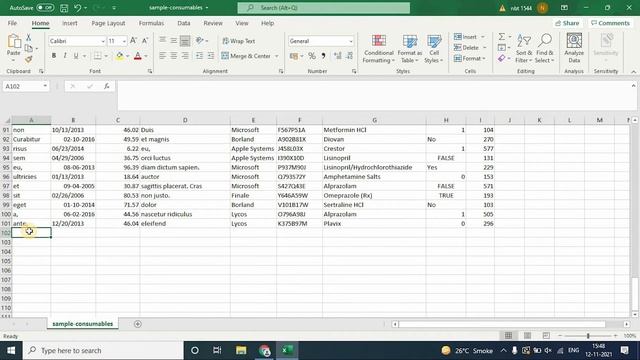The width and height of the screenshot is (640, 360).
Task: Increase decimal places icon
Action: coord(338,56)
